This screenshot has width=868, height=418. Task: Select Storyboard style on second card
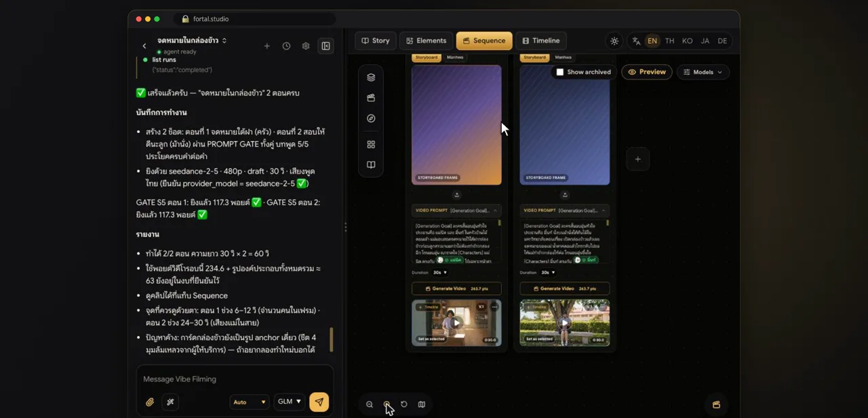(534, 58)
